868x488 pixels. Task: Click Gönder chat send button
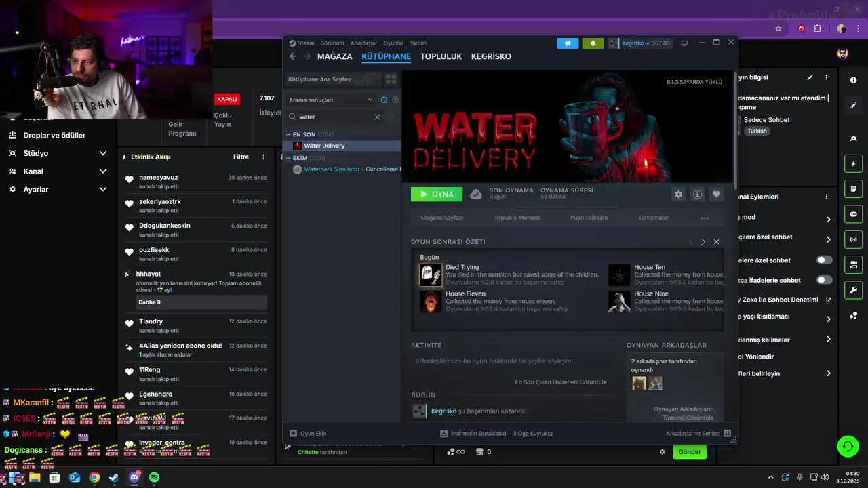690,452
